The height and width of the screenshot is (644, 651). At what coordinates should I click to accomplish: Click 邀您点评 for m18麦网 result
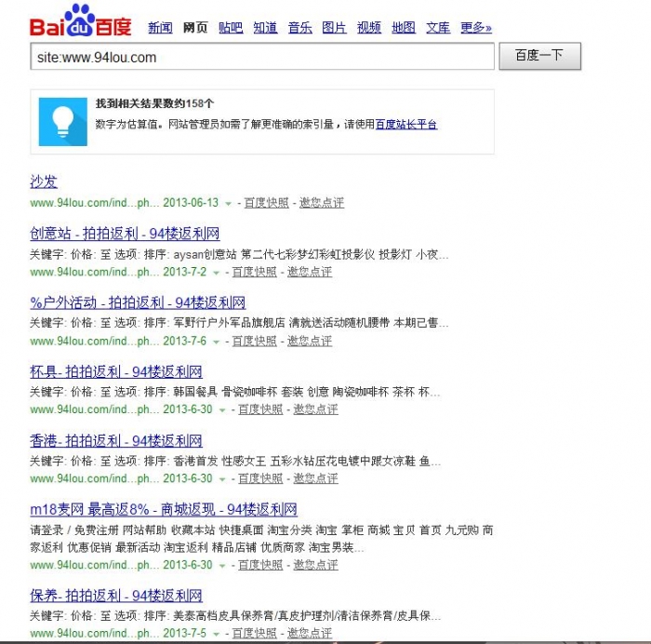coord(315,565)
